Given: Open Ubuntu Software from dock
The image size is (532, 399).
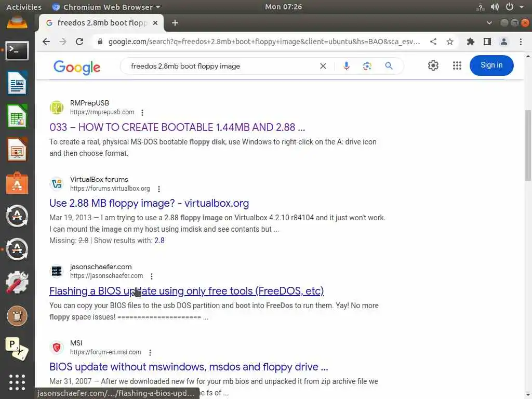Looking at the screenshot, I should [17, 183].
